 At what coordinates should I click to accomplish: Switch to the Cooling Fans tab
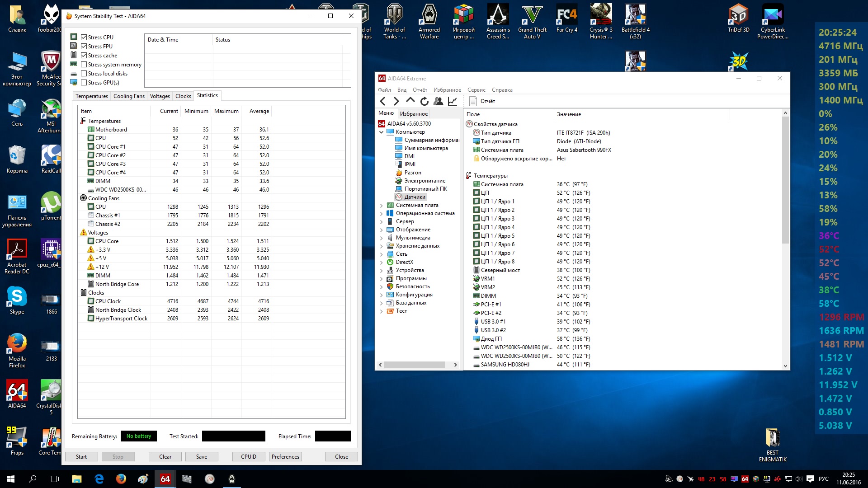point(129,96)
